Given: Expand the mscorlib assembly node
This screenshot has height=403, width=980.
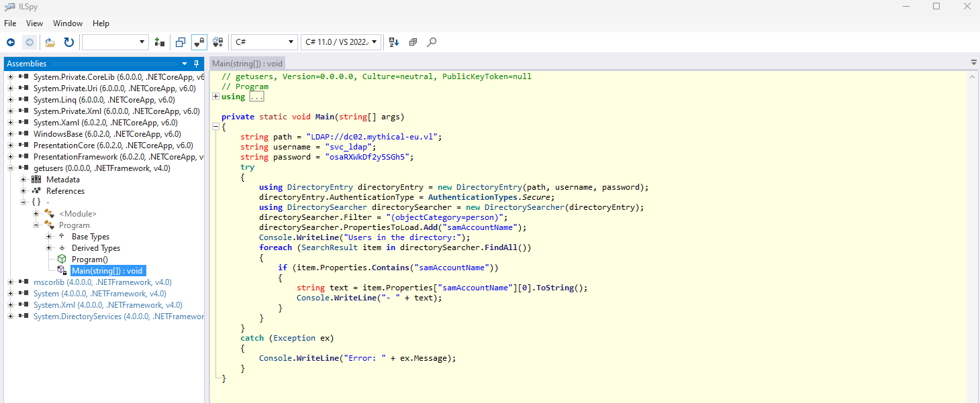Looking at the screenshot, I should click(x=11, y=282).
